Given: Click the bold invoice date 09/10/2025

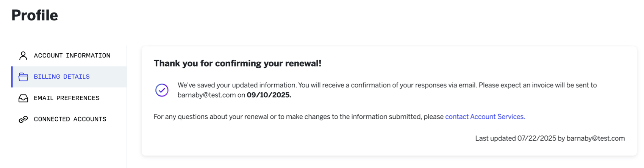Looking at the screenshot, I should pyautogui.click(x=269, y=95).
